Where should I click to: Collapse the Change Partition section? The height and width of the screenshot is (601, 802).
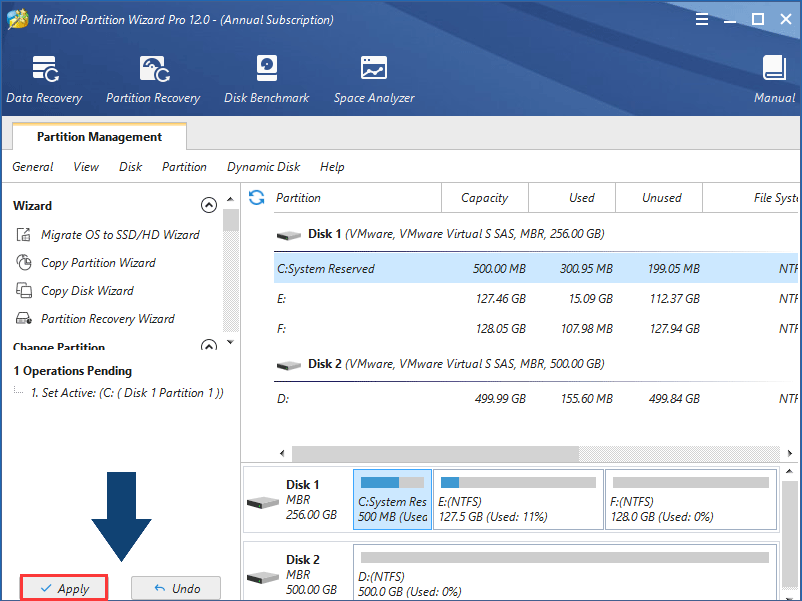pos(209,343)
